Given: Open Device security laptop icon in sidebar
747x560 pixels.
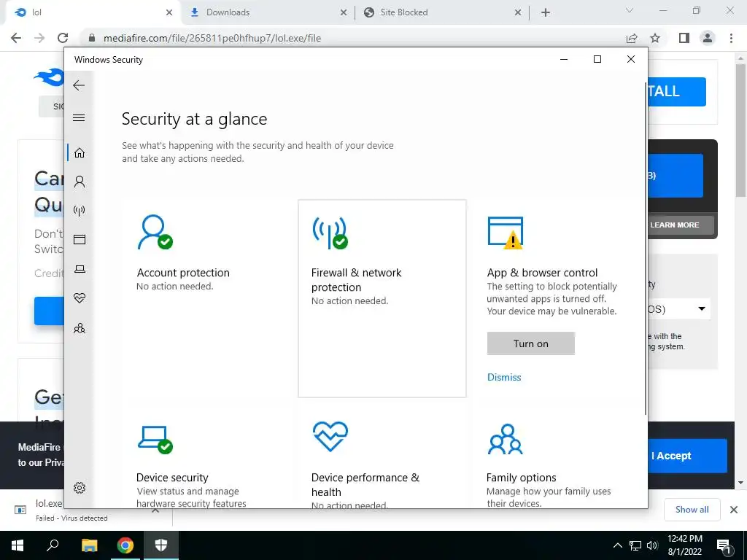Looking at the screenshot, I should tap(80, 269).
